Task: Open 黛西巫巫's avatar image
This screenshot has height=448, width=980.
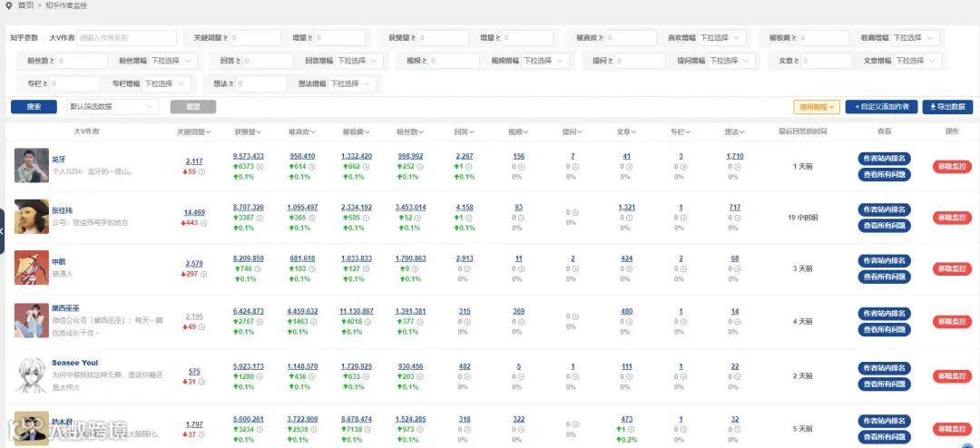Action: tap(31, 320)
